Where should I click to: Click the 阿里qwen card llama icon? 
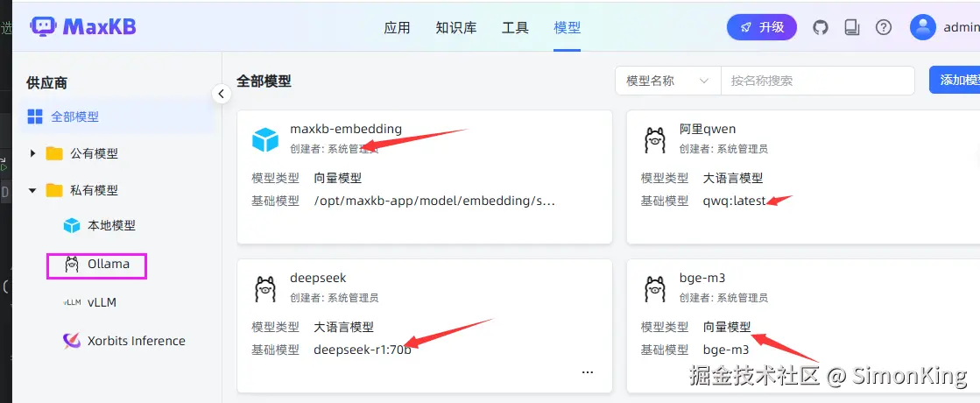pyautogui.click(x=654, y=140)
